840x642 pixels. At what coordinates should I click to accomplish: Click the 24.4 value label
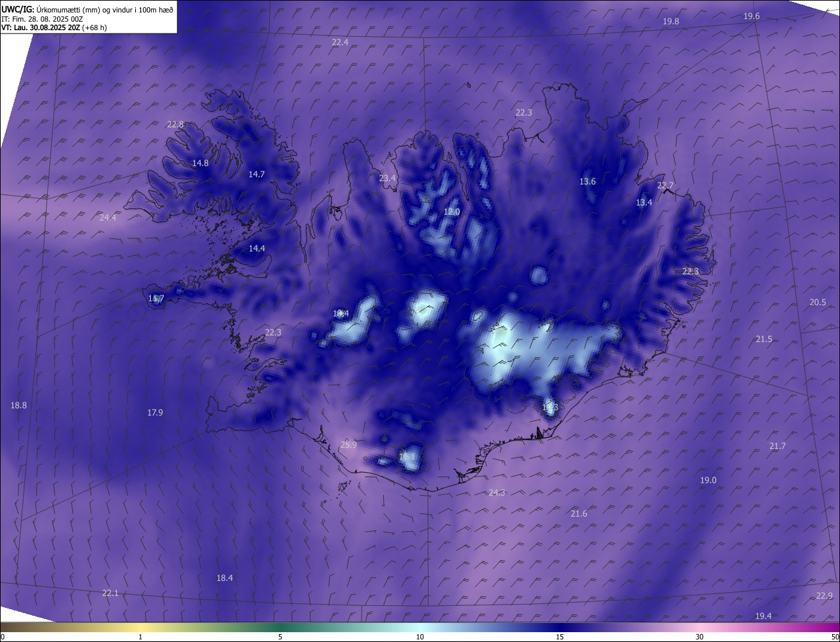click(x=108, y=217)
